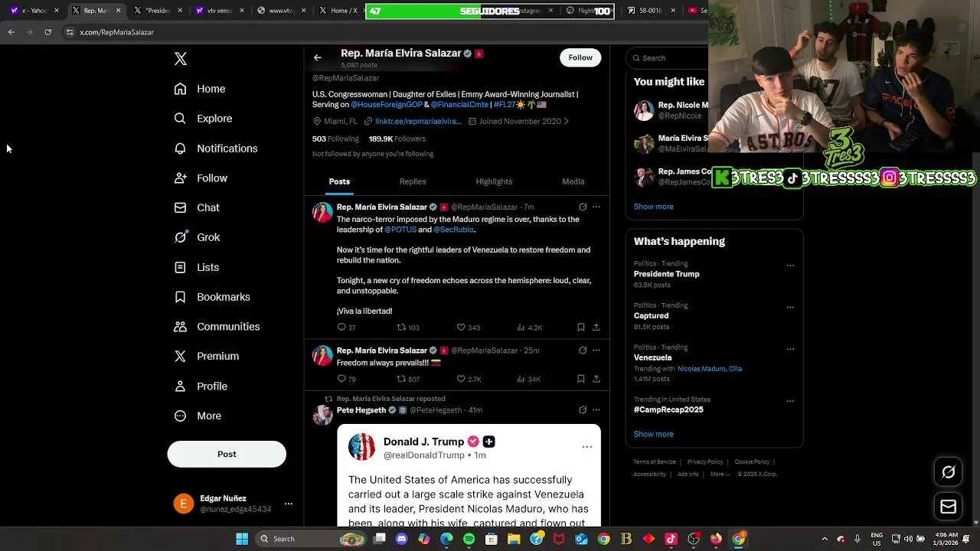
Task: Open Premium in sidebar
Action: [207, 356]
